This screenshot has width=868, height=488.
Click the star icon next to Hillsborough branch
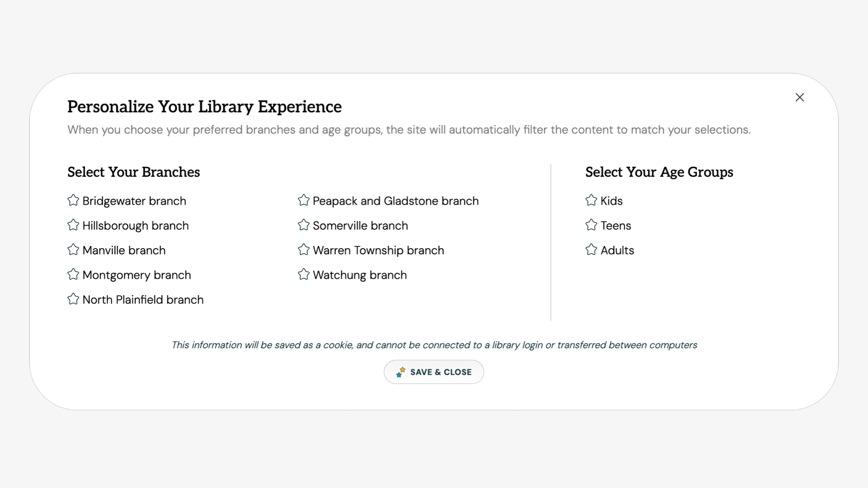pyautogui.click(x=73, y=225)
